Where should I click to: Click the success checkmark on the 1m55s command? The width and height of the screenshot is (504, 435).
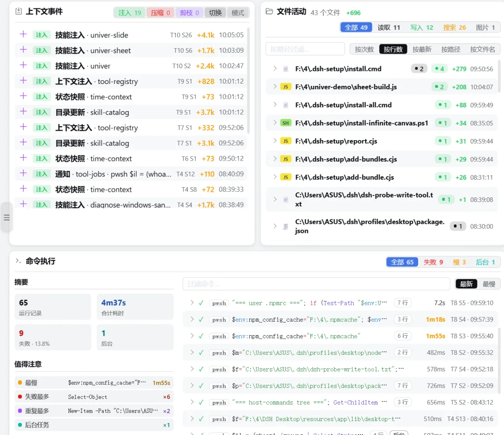coord(201,336)
